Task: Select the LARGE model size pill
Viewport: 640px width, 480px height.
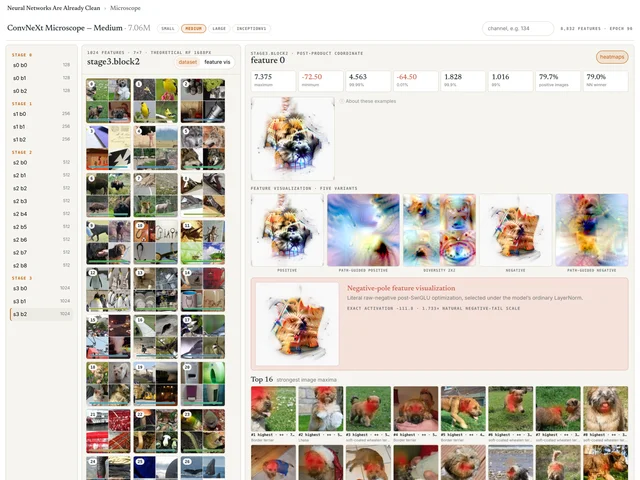Action: pos(219,29)
